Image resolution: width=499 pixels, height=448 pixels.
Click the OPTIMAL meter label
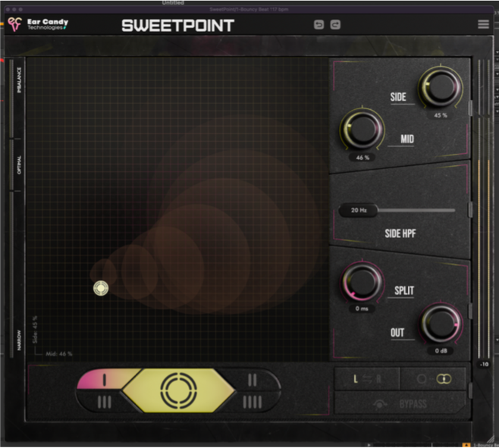(19, 164)
